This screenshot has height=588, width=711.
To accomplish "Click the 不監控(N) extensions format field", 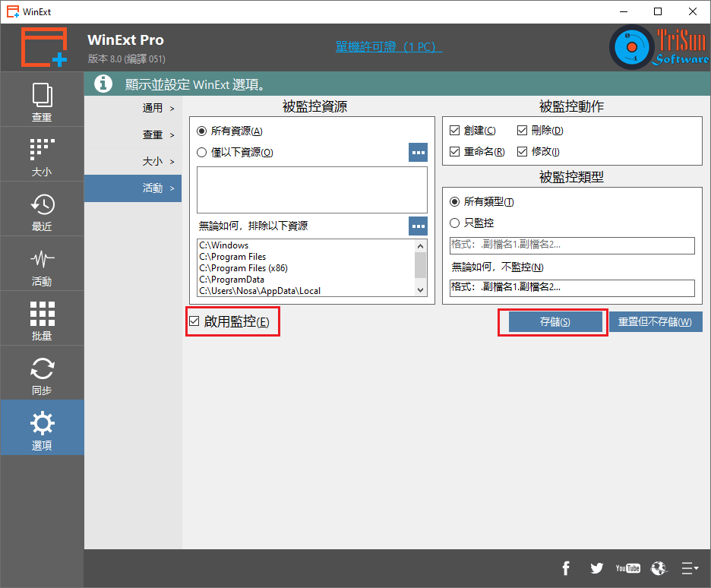I will pos(572,288).
